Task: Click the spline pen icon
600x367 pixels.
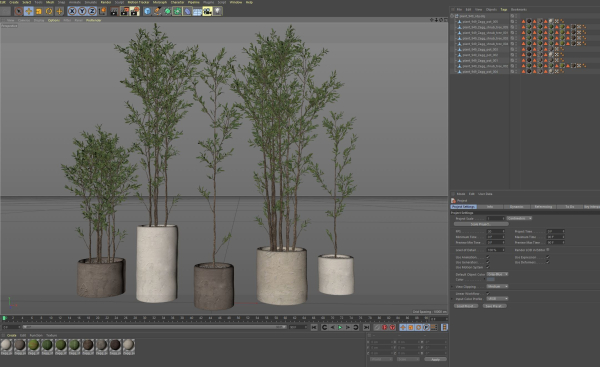Action: [x=157, y=11]
